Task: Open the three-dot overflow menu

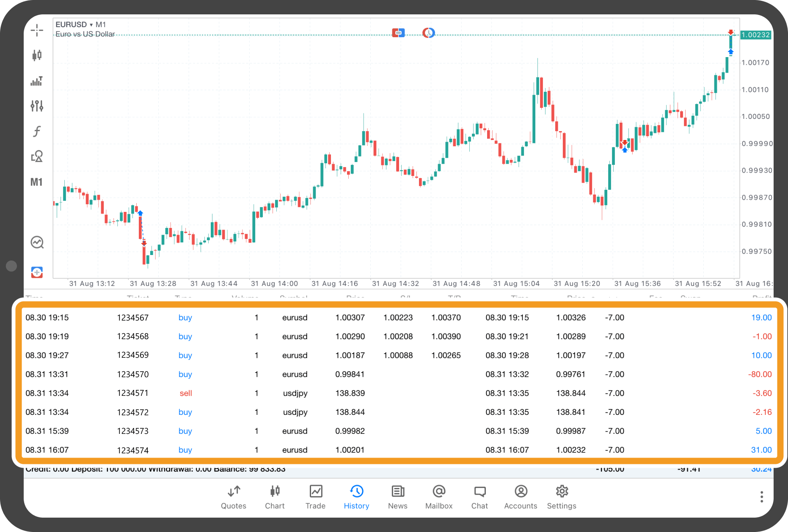Action: 761,496
